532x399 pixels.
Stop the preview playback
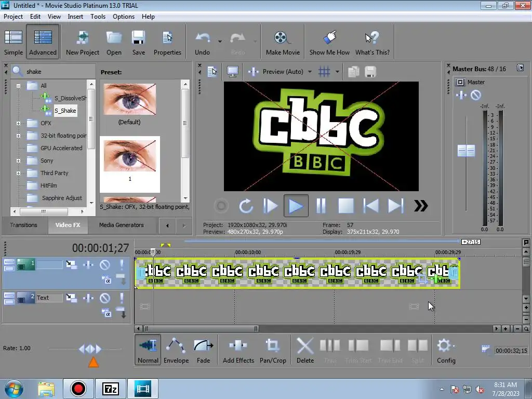(345, 206)
